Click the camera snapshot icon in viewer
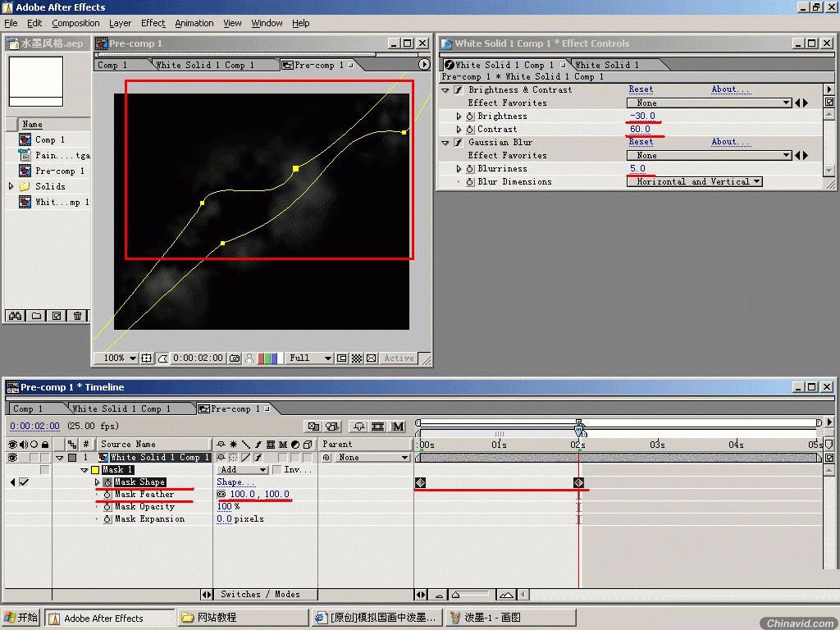The image size is (840, 630). coord(235,358)
